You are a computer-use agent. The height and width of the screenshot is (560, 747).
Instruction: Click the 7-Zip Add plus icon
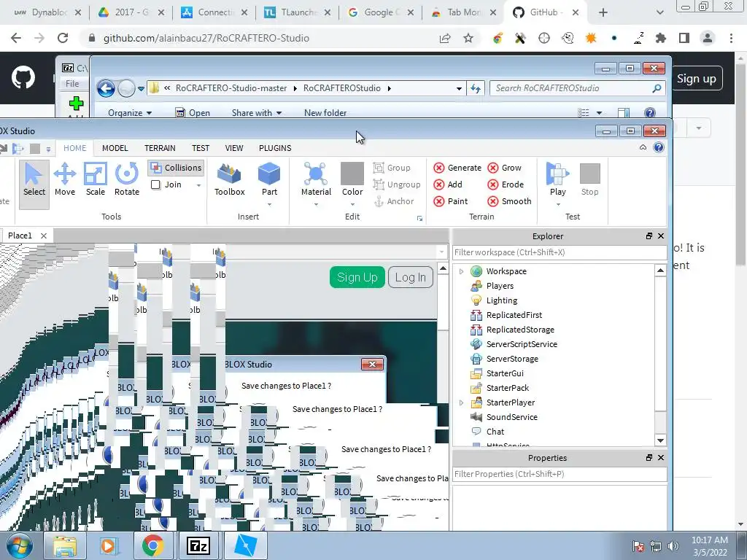tap(76, 104)
